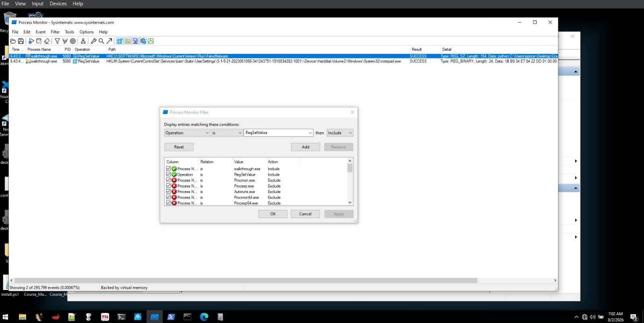Uncheck the RegSetValue Include filter row
The height and width of the screenshot is (323, 644).
(168, 174)
